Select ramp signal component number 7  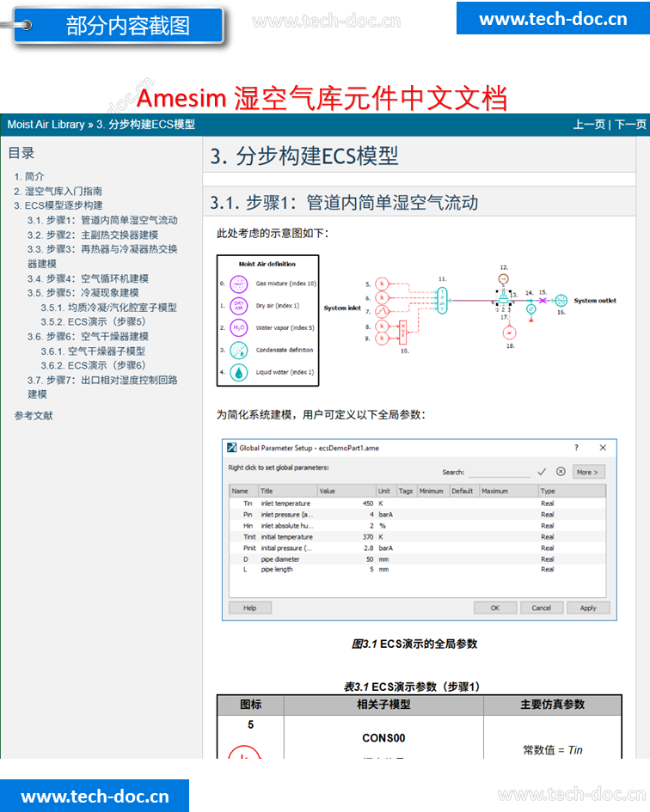coord(382,311)
